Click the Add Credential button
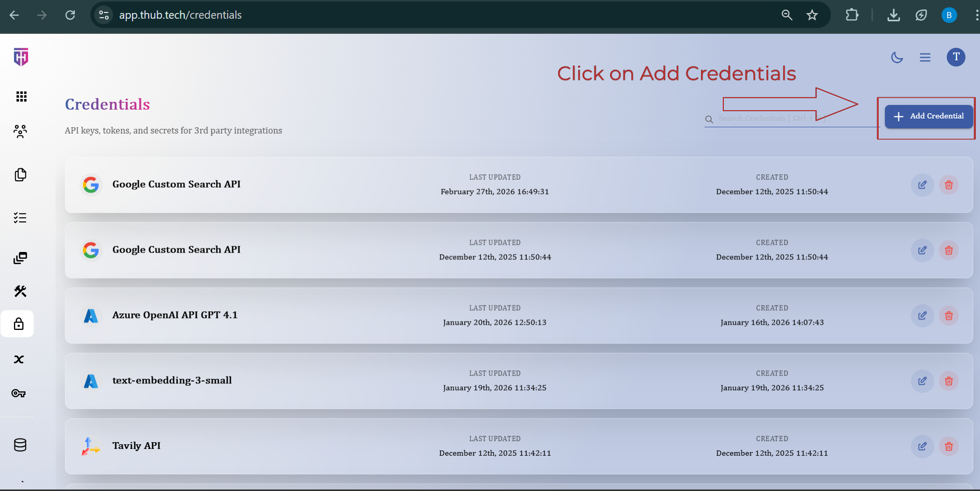The width and height of the screenshot is (980, 491). tap(929, 116)
